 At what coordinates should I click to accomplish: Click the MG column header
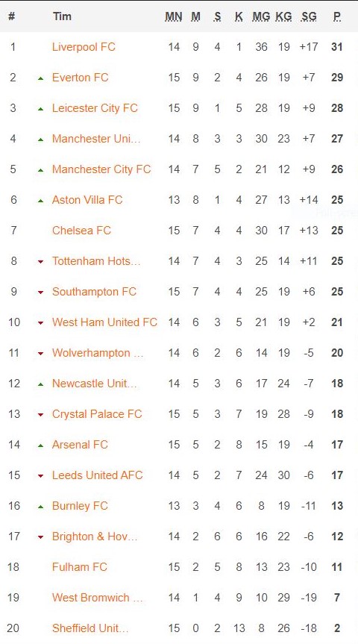[x=261, y=16]
